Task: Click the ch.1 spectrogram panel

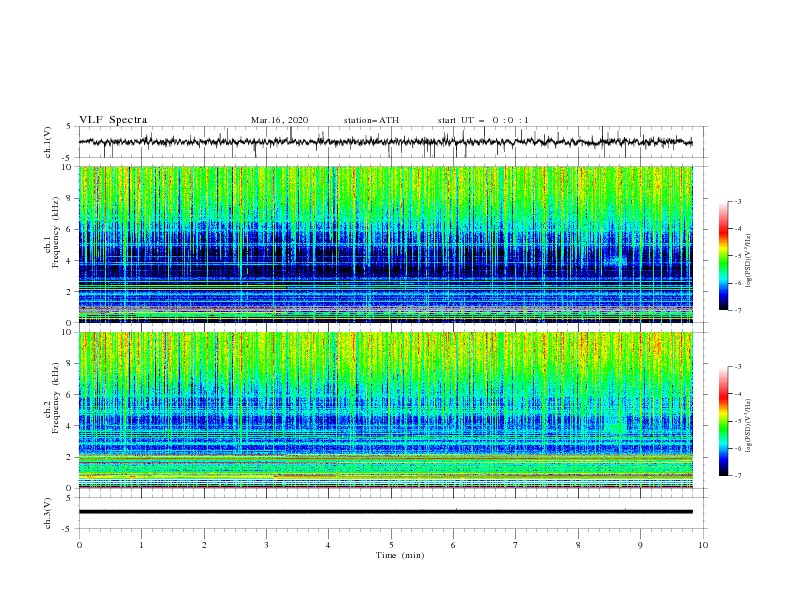Action: 385,244
